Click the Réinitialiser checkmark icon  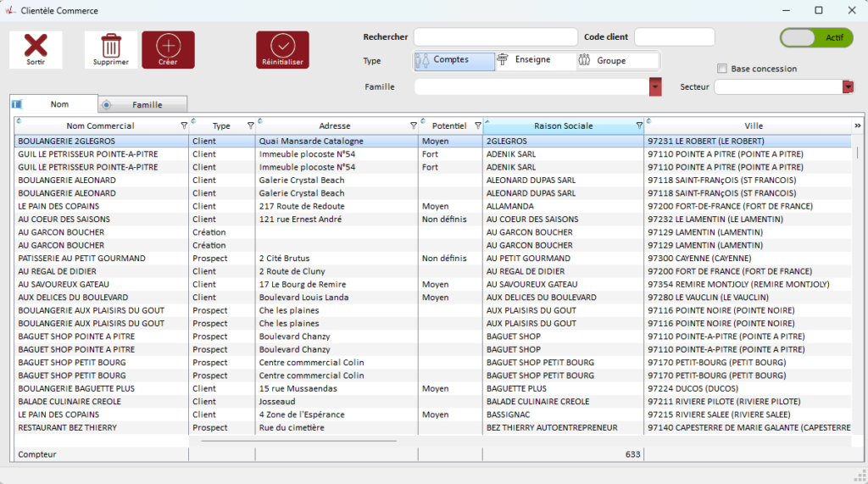pyautogui.click(x=282, y=45)
